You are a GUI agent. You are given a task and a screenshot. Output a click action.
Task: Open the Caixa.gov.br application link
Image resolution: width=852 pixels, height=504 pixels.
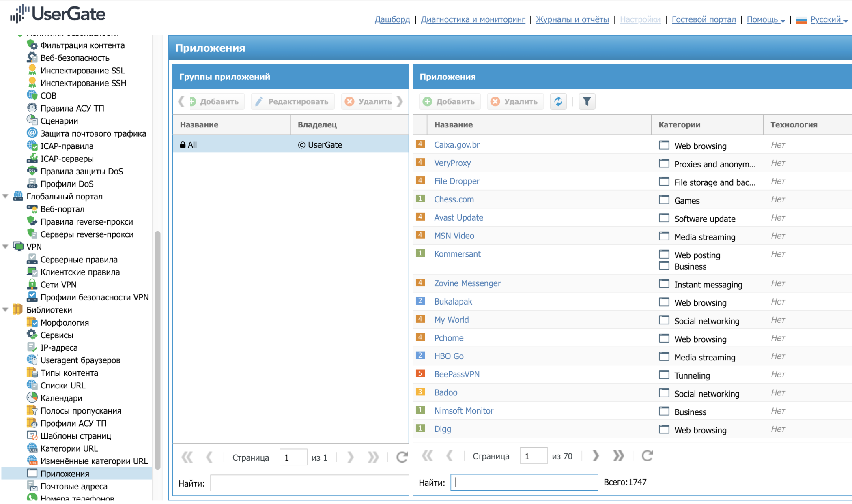pos(457,145)
